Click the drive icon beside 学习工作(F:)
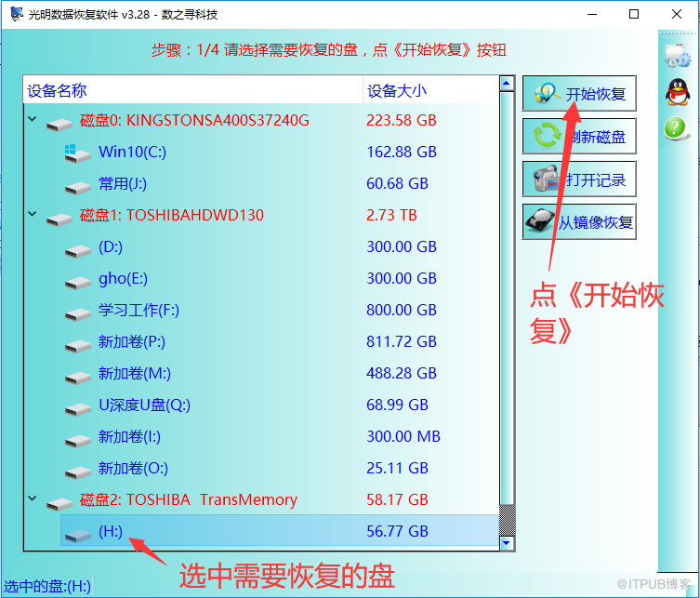Screen dimensions: 700x598 (78, 314)
